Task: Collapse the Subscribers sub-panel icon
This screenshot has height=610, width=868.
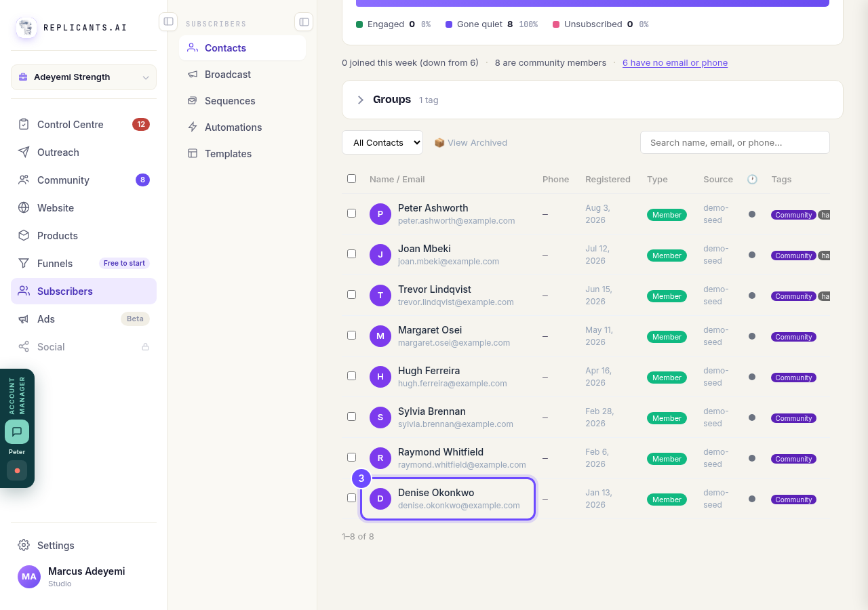Action: pos(304,22)
